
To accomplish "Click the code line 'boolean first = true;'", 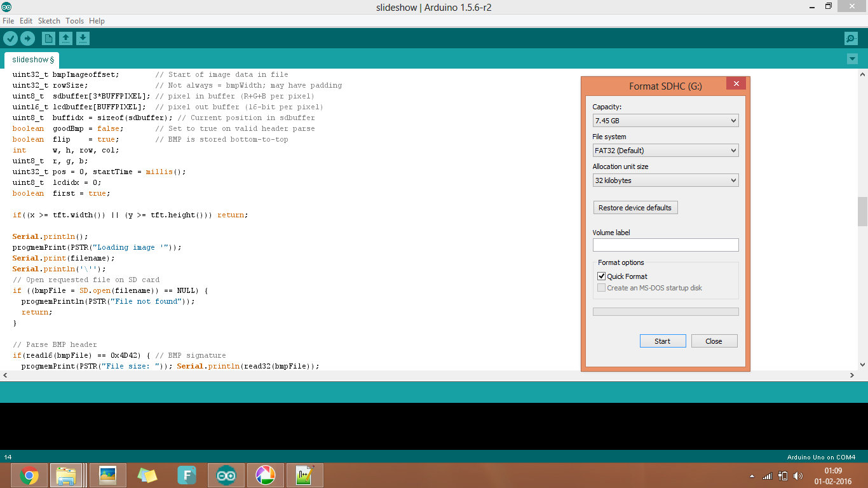I will (x=61, y=193).
